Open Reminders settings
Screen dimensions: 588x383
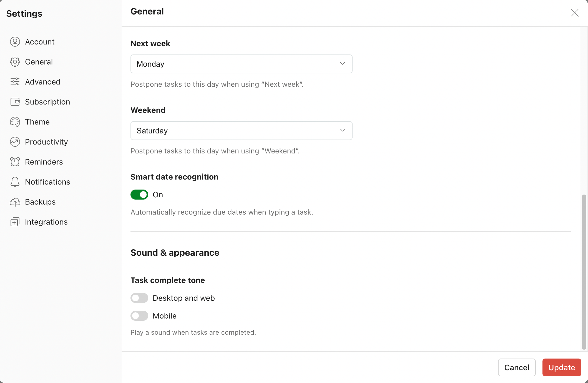point(44,162)
